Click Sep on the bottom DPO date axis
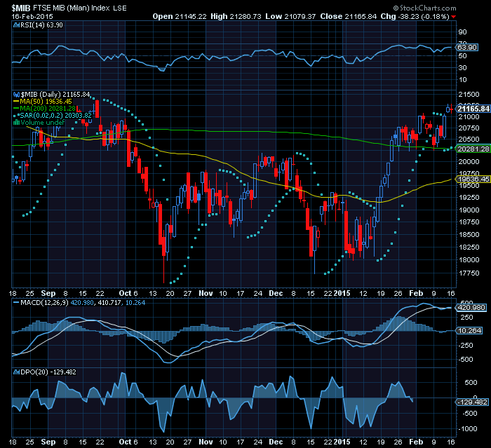The width and height of the screenshot is (491, 448). (x=48, y=442)
